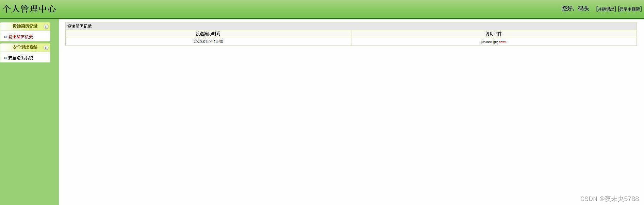Image resolution: width=644 pixels, height=205 pixels.
Task: Click the 投递简历时间 column header
Action: [208, 34]
